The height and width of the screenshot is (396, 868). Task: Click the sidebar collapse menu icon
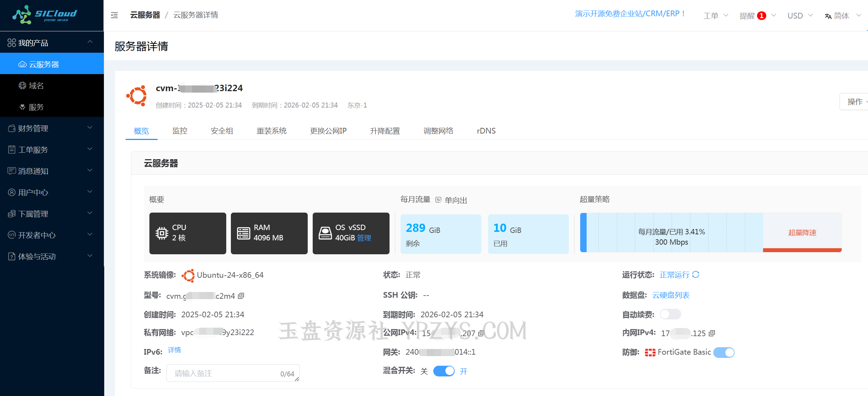pyautogui.click(x=114, y=15)
